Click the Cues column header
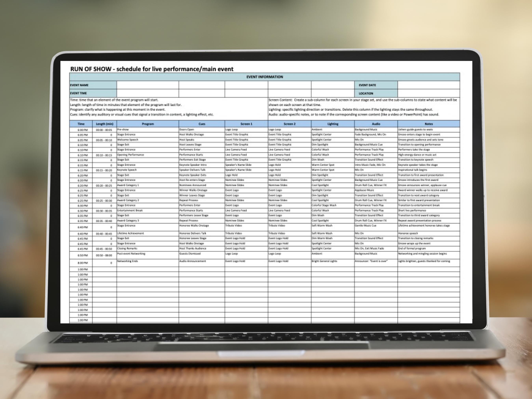Image resolution: width=532 pixels, height=399 pixels. [202, 124]
